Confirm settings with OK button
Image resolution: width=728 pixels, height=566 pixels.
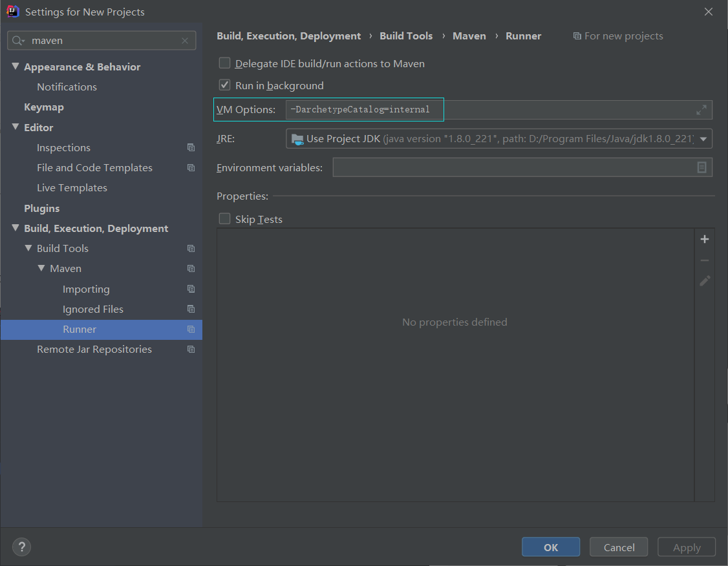(551, 547)
